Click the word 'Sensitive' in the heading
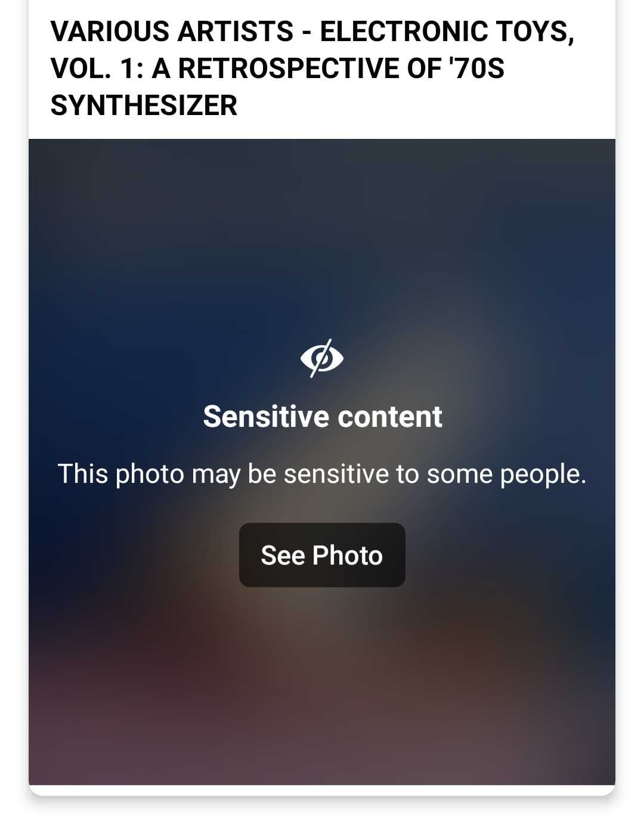 pos(267,416)
